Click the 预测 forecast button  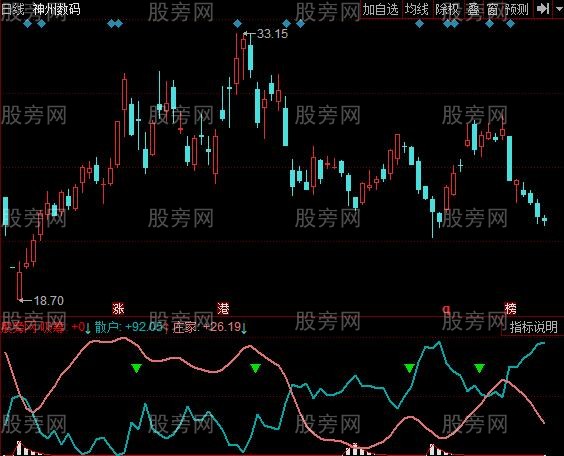[x=517, y=10]
